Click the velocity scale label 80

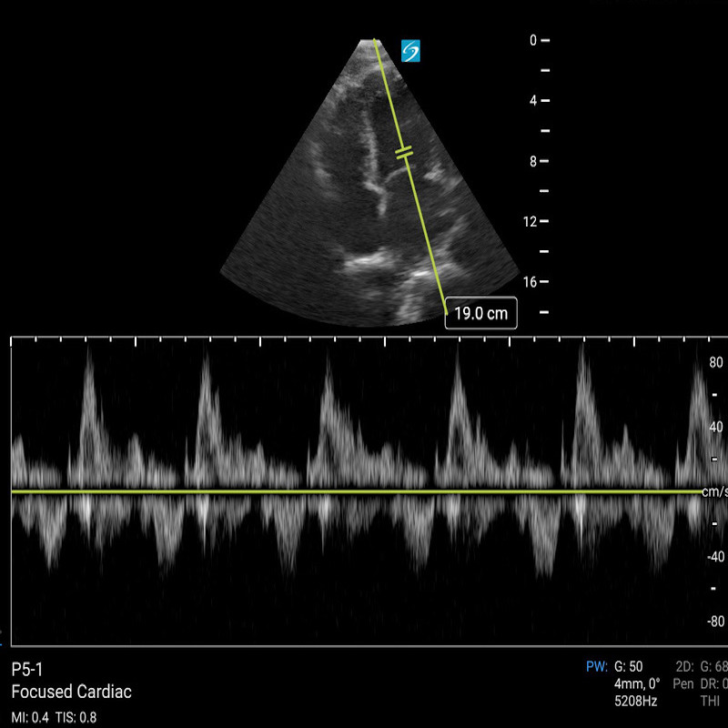tap(716, 362)
